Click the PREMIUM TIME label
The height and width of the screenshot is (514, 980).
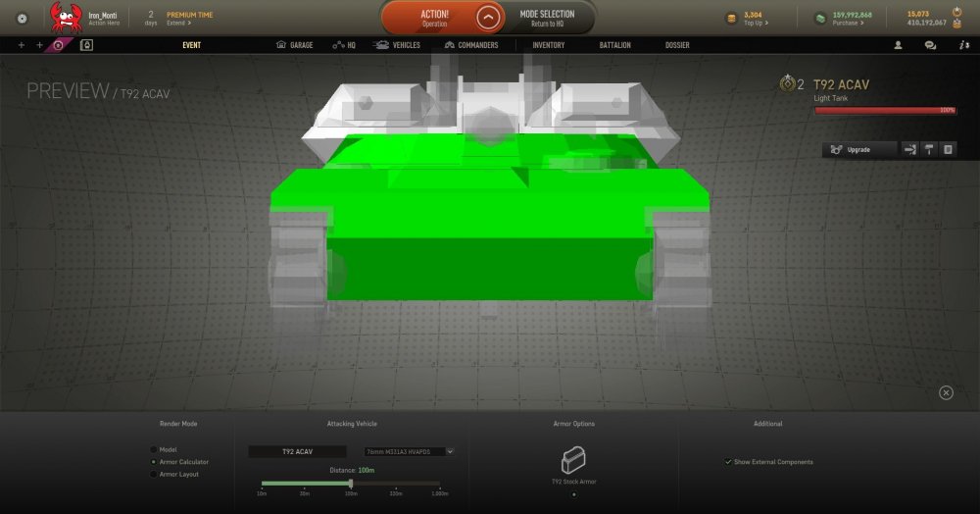(x=189, y=15)
